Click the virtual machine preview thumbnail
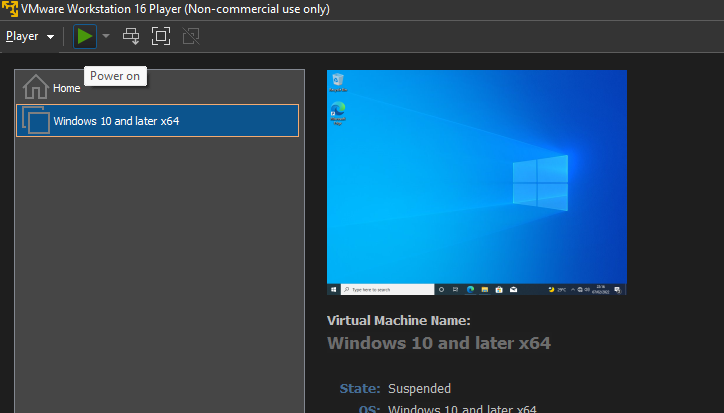Screen dimensions: 724x413 [x=477, y=182]
